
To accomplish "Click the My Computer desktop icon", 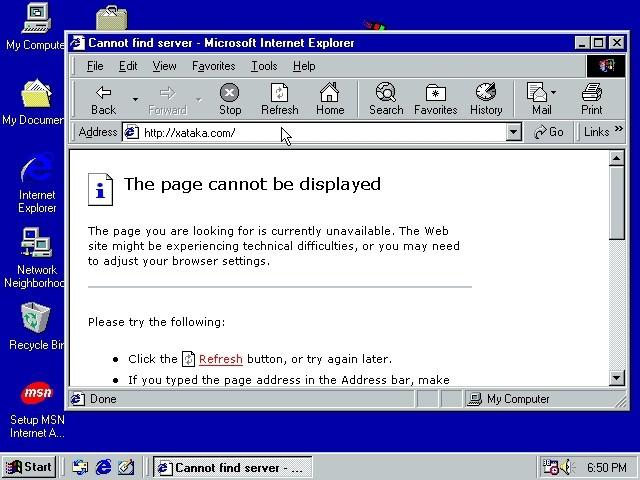I will (35, 27).
